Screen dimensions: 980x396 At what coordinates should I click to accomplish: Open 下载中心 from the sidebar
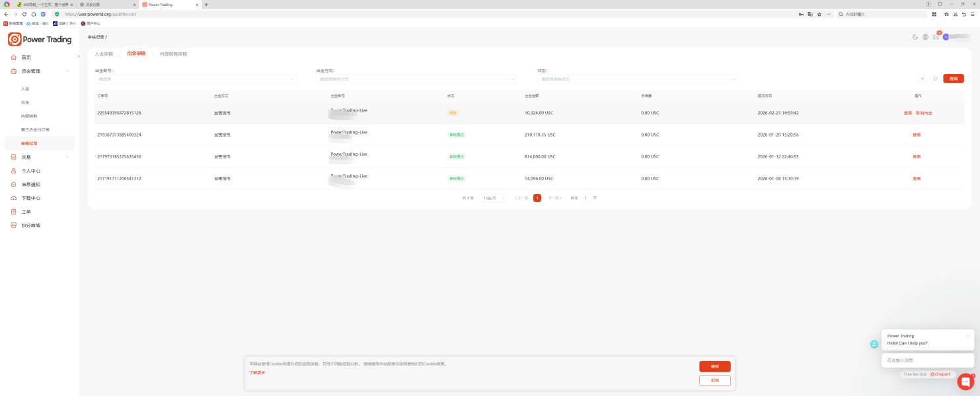[x=30, y=198]
